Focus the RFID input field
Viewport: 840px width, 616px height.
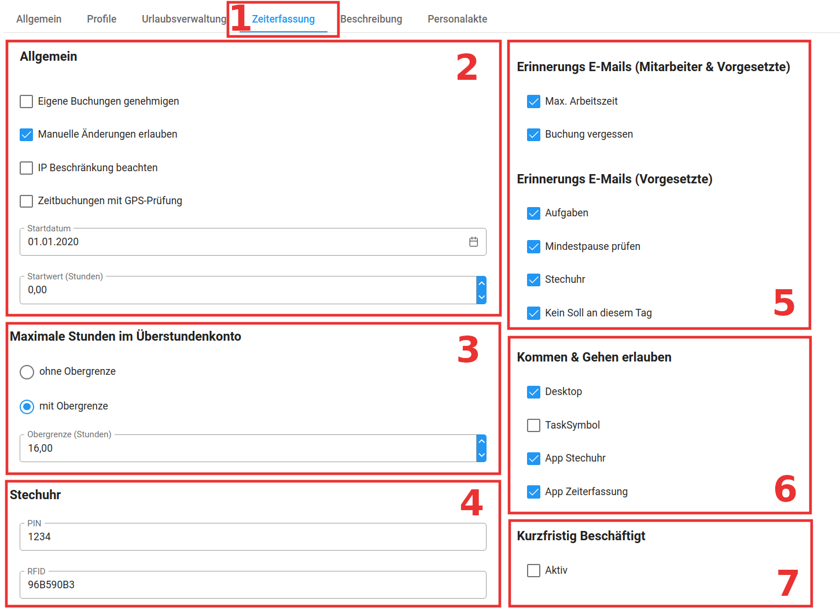[x=253, y=585]
